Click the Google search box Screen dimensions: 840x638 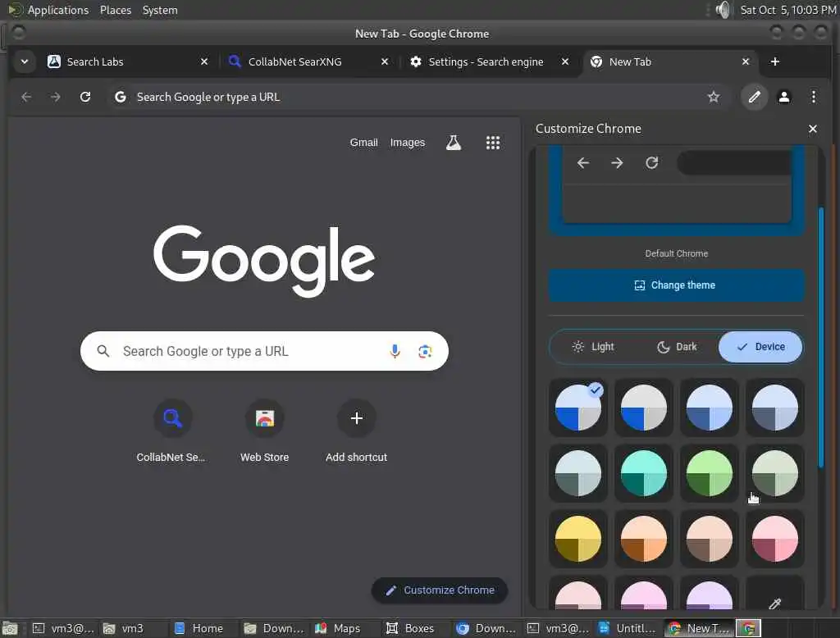click(264, 351)
